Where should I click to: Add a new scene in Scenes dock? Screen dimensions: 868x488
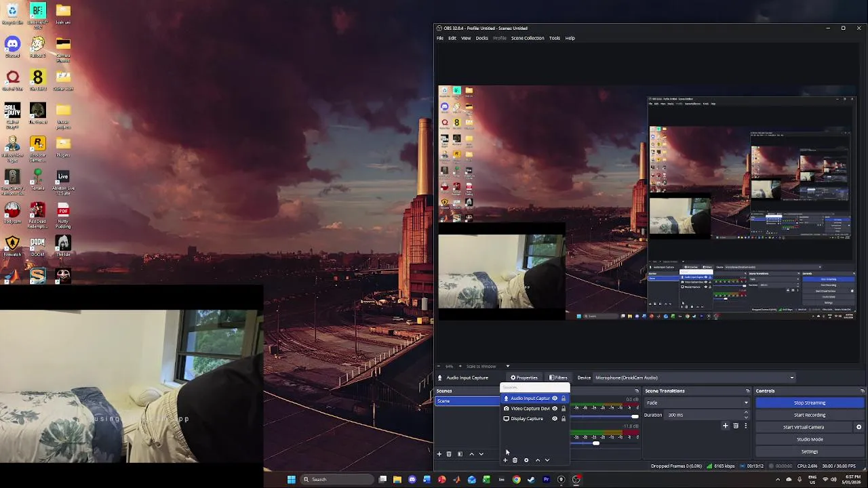[439, 454]
